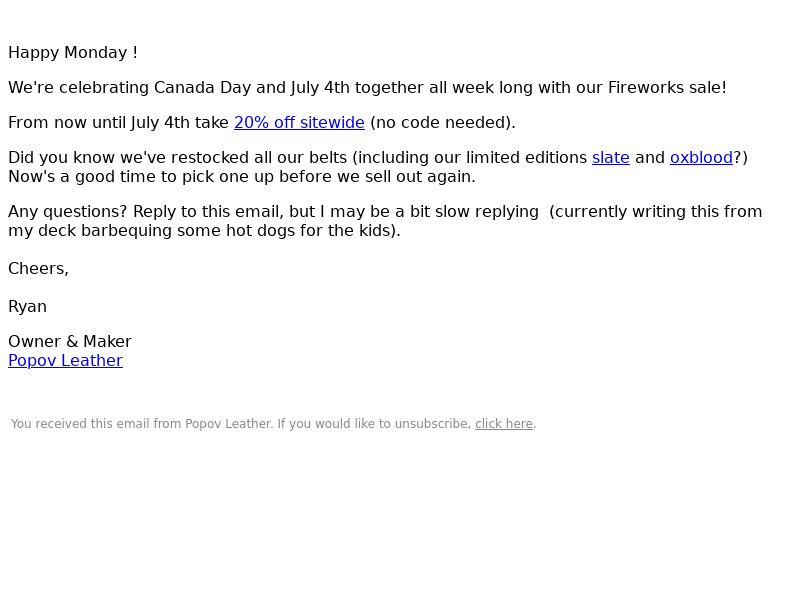This screenshot has width=800, height=600.
Task: Click 'From now until July 4th take' text
Action: tap(118, 123)
